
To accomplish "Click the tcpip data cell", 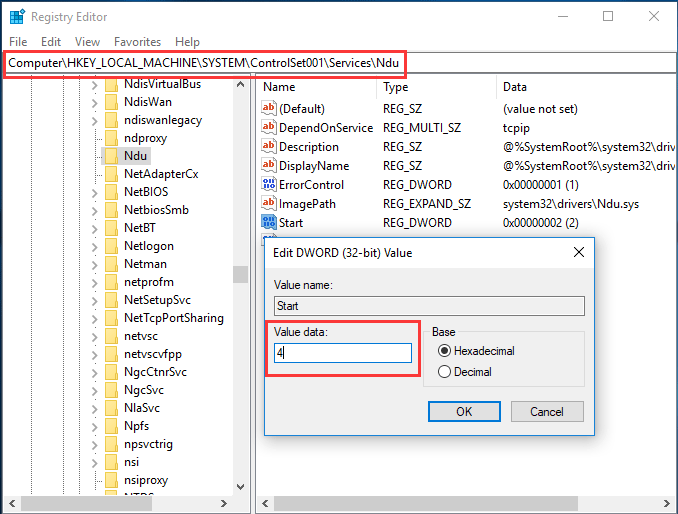I will (x=516, y=128).
